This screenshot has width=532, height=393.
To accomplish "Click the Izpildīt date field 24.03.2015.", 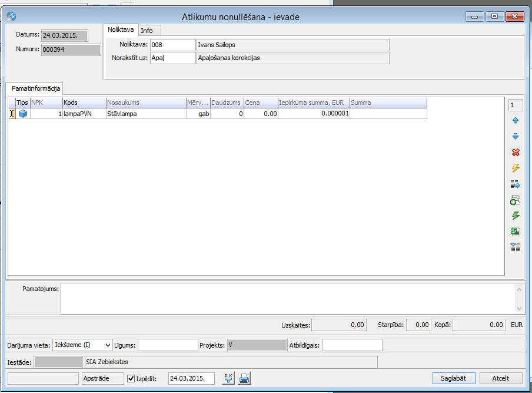I will 191,378.
